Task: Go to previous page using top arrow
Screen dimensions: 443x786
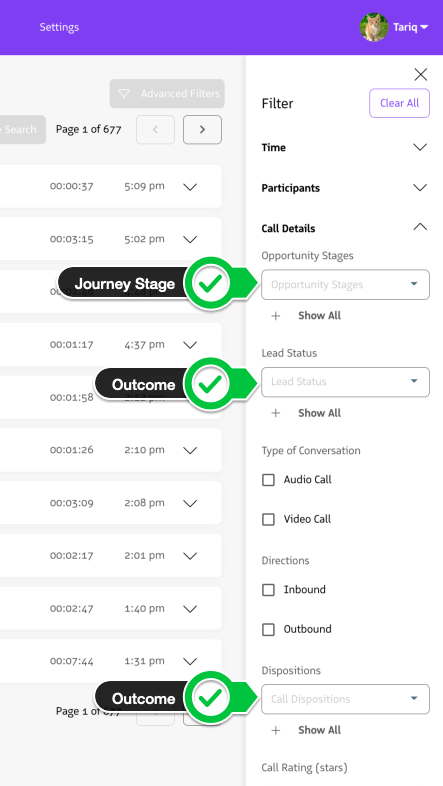Action: coord(155,129)
